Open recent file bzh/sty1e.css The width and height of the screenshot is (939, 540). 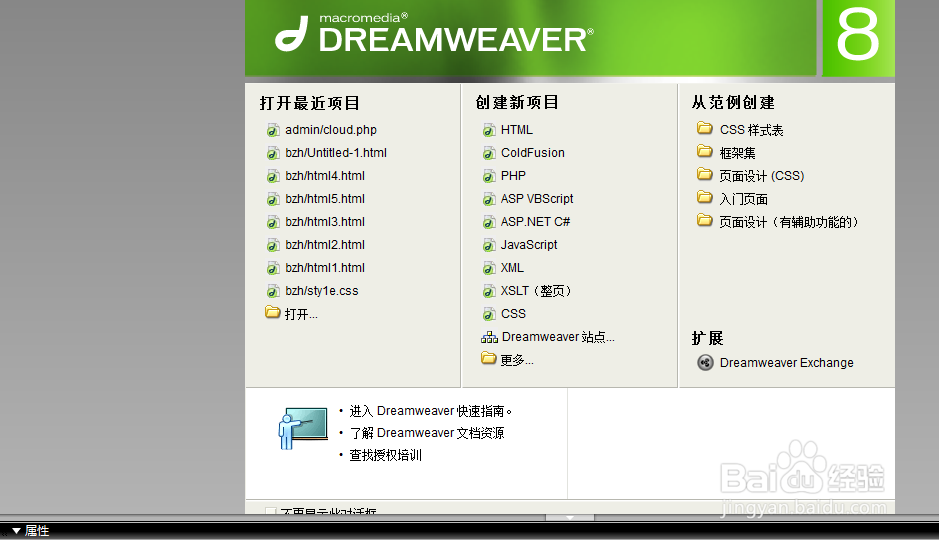pyautogui.click(x=322, y=291)
